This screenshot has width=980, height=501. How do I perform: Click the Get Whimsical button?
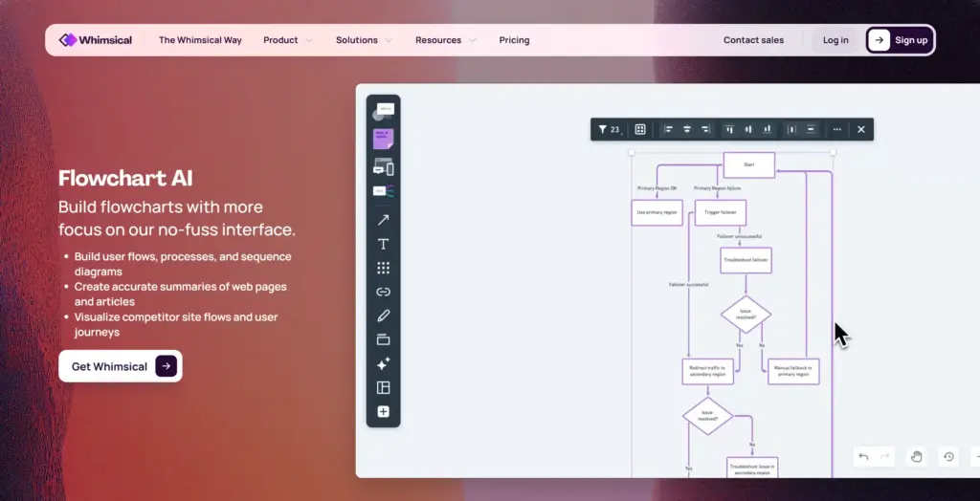(120, 366)
